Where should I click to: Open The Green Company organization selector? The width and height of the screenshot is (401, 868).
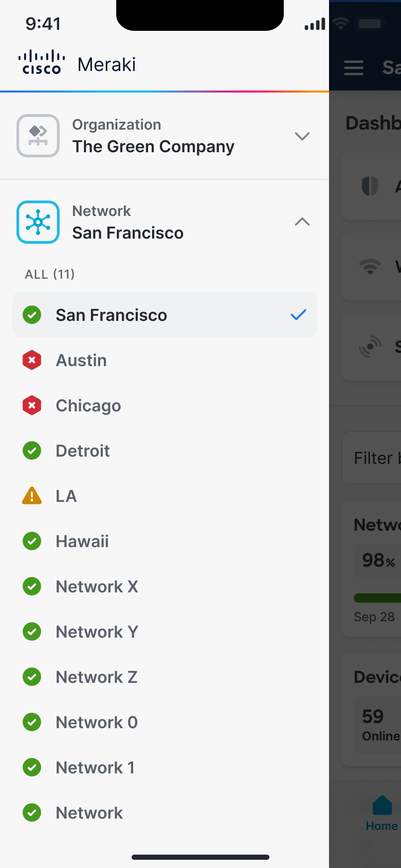[x=153, y=147]
